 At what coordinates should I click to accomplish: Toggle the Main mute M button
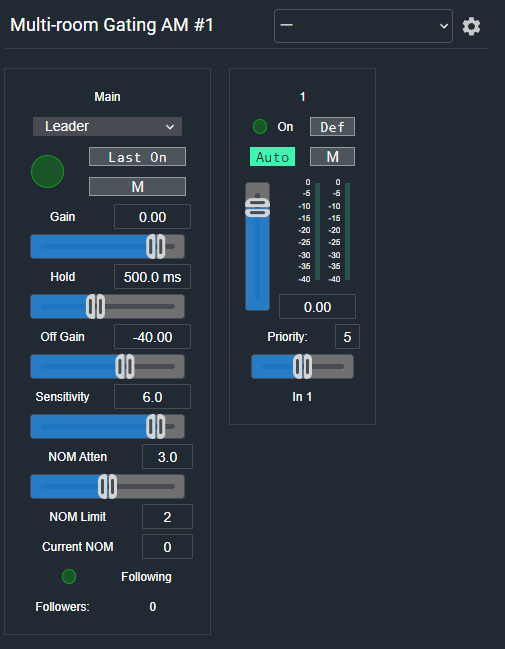[137, 187]
